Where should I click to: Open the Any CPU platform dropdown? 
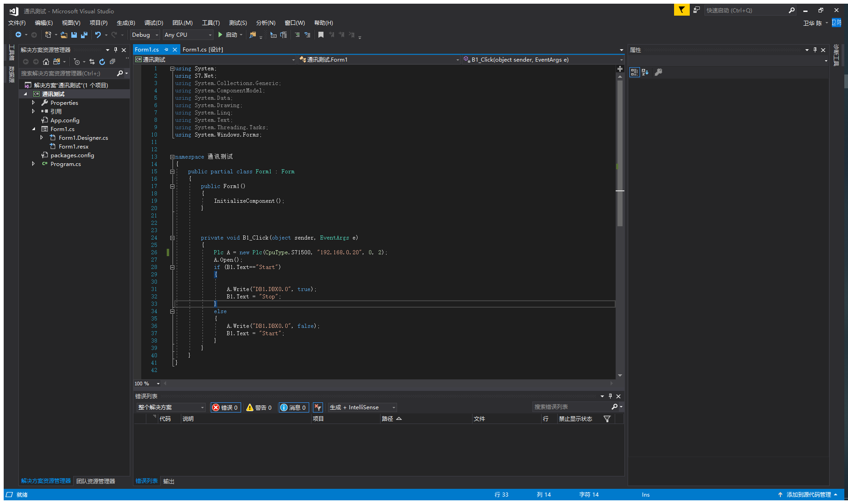click(x=188, y=35)
